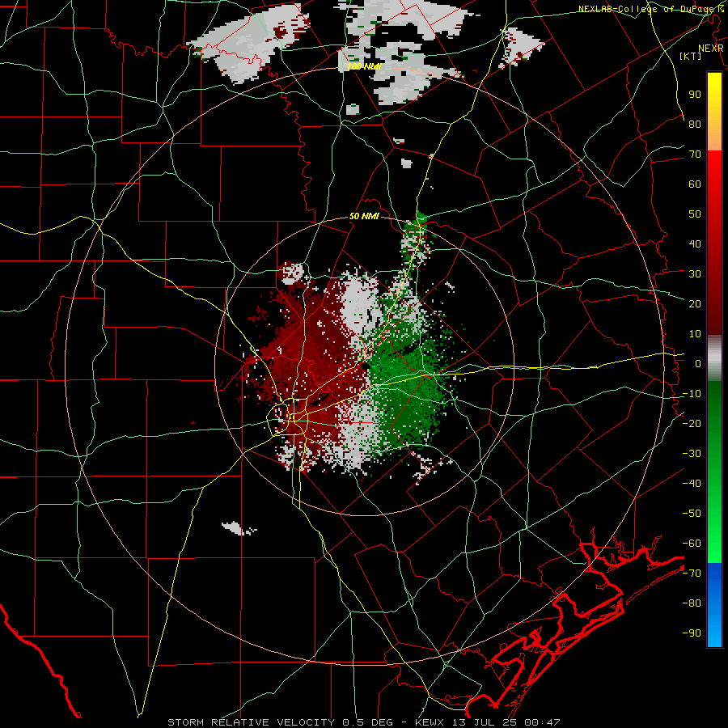This screenshot has height=728, width=728.
Task: Click the -70 value on velocity scale
Action: [692, 574]
